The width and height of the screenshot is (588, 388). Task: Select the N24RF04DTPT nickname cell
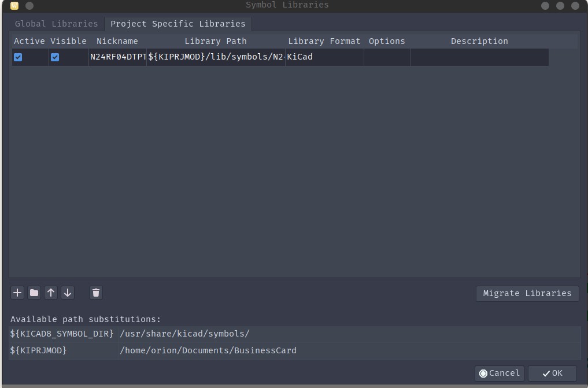pyautogui.click(x=117, y=57)
